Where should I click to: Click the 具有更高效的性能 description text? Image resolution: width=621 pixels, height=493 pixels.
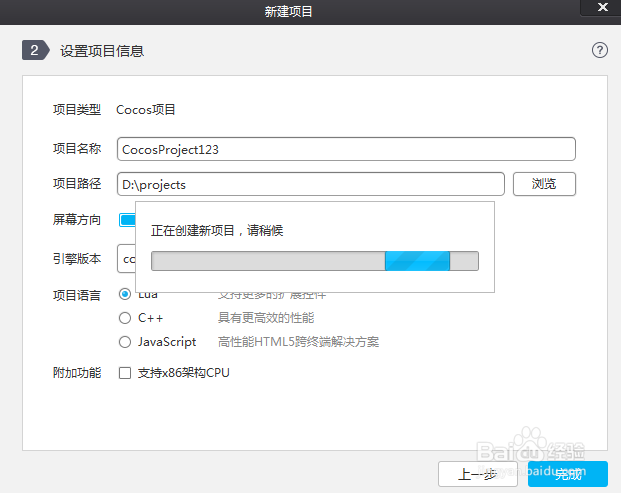[266, 318]
